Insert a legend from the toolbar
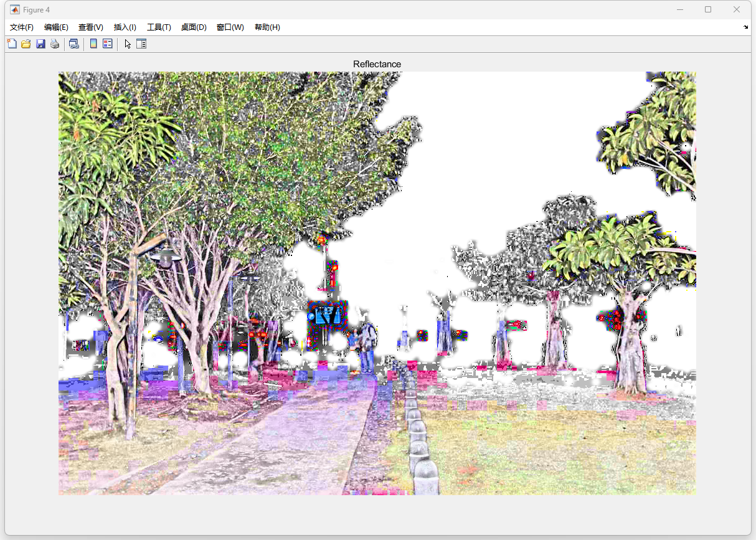 [108, 44]
